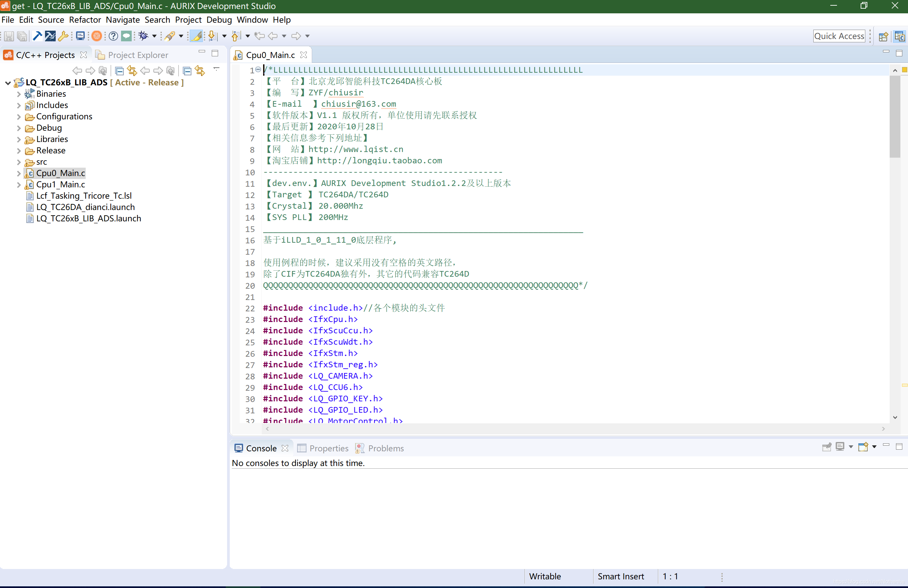Image resolution: width=908 pixels, height=588 pixels.
Task: Open the debug configurations dropdown arrow
Action: tap(154, 36)
